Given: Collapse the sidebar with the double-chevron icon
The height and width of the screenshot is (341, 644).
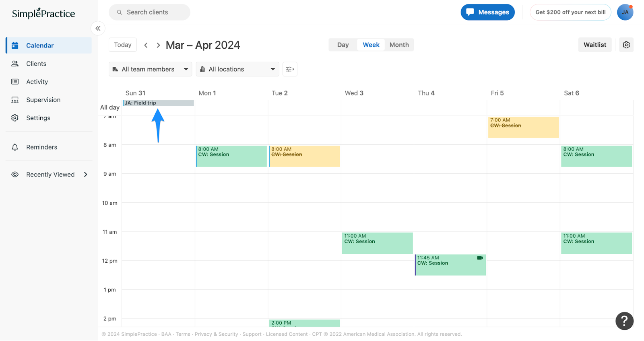Looking at the screenshot, I should tap(98, 29).
